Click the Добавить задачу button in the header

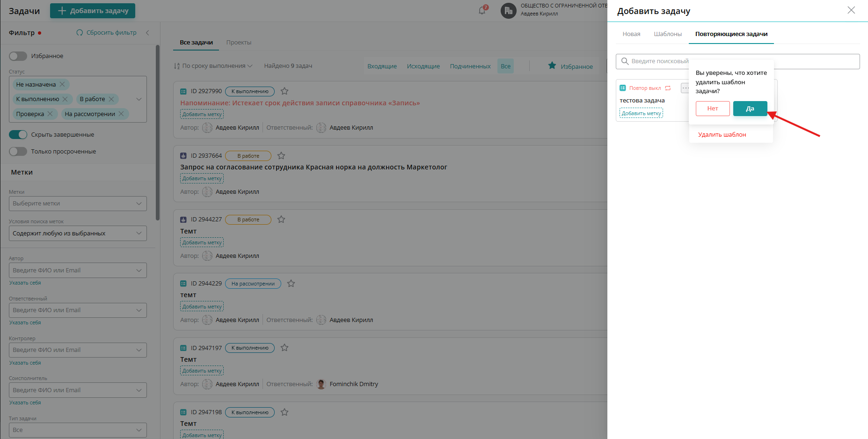click(93, 11)
